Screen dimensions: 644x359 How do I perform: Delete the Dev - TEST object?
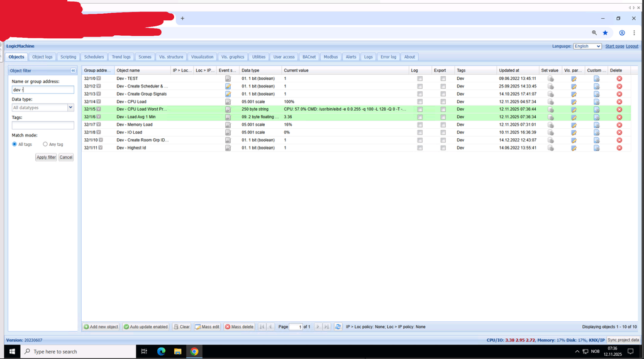(x=619, y=79)
